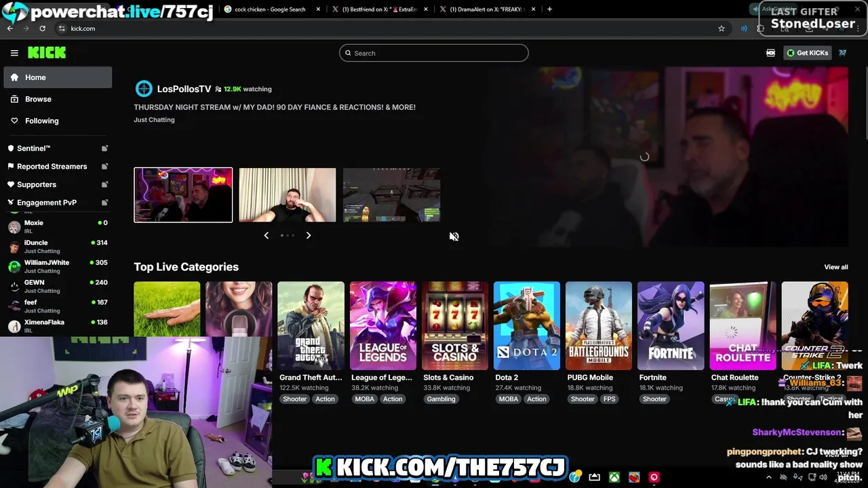Open the pink circular app in taskbar
868x488 pixels.
(654, 477)
